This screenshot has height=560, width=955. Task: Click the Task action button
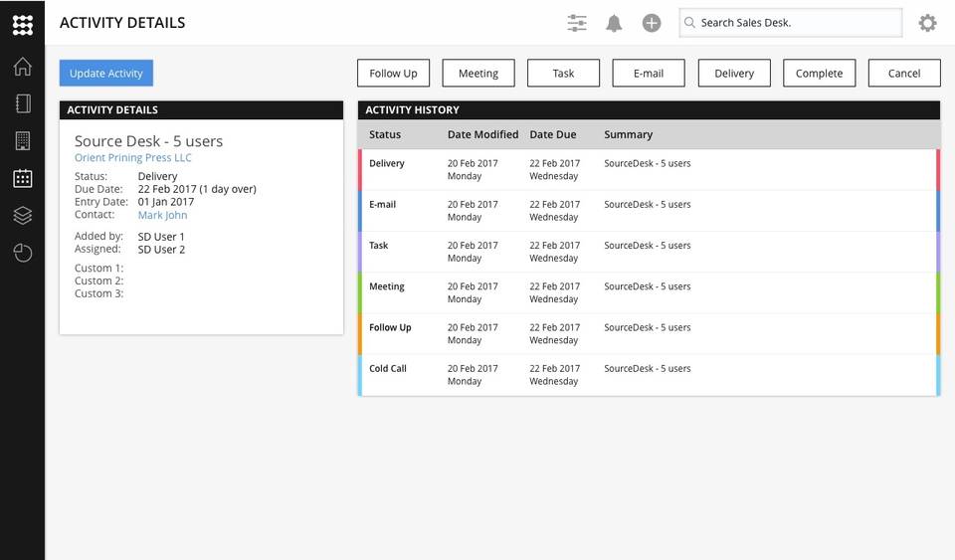coord(563,73)
